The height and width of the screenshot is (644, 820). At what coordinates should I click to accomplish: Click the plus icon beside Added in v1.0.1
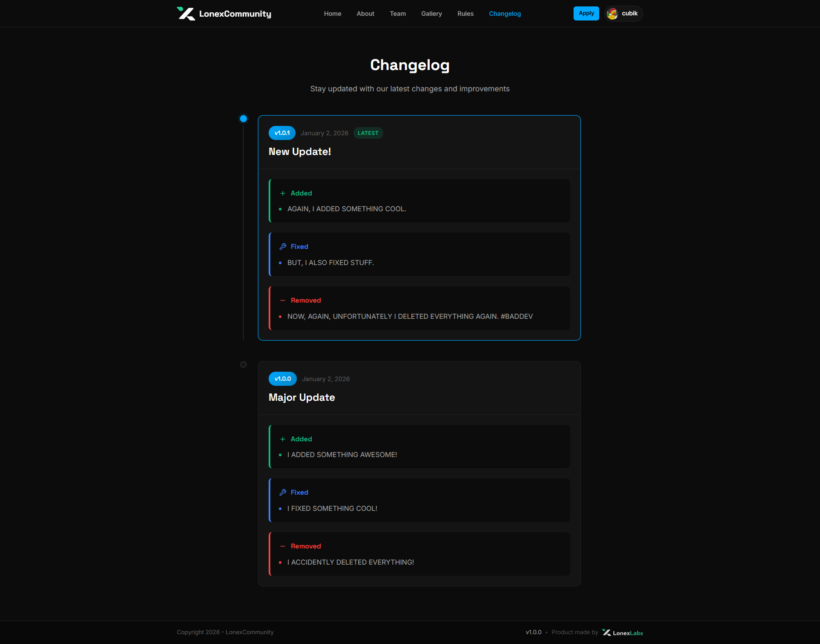[x=283, y=193]
